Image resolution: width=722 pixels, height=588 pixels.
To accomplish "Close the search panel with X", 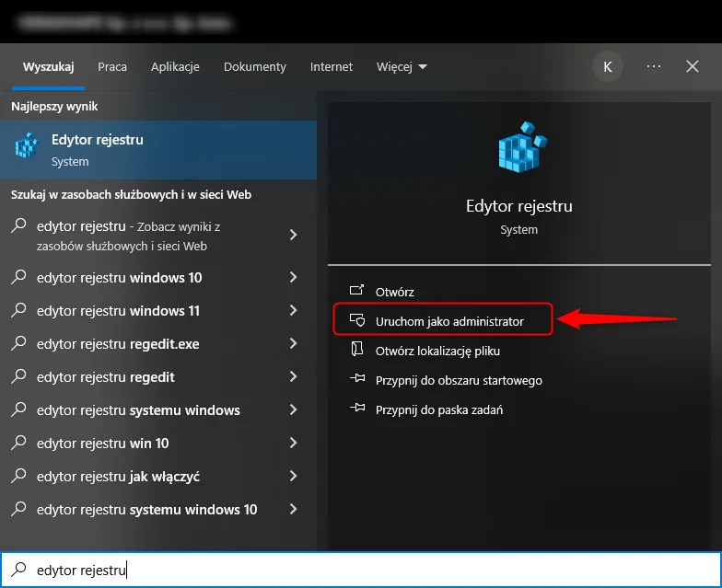I will tap(693, 66).
